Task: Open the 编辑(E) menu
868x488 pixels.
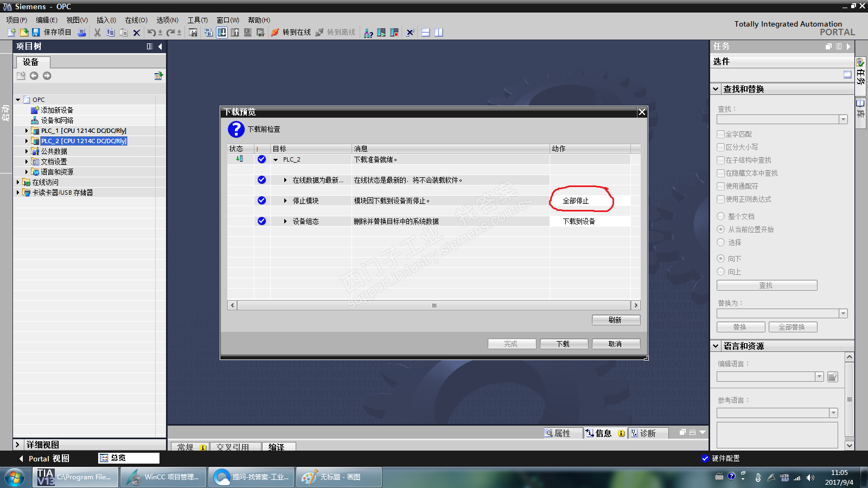Action: click(47, 20)
